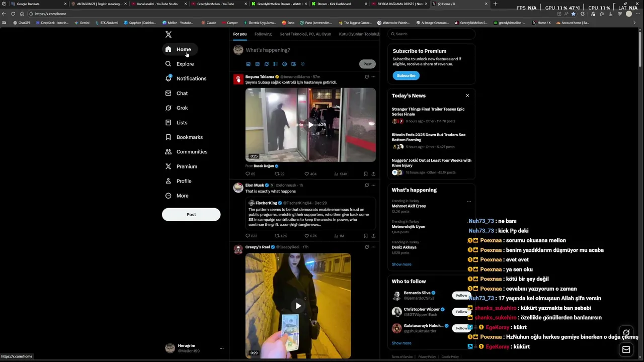
Task: Open options for Mehmet Akif Ersoy trend
Action: click(469, 202)
